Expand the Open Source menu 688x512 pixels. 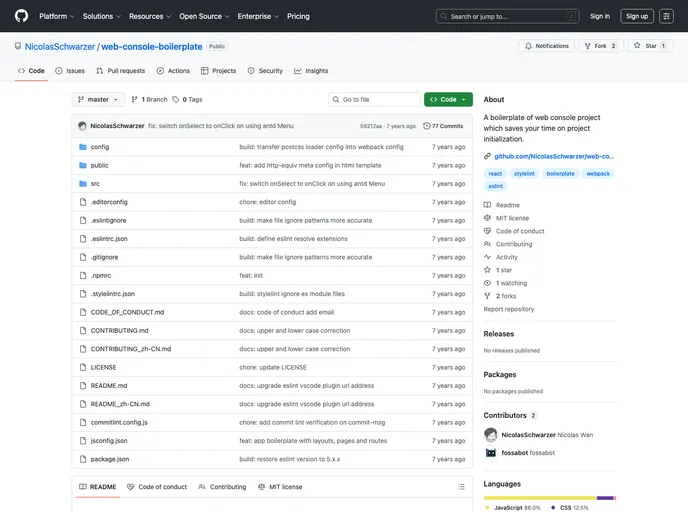pos(204,16)
